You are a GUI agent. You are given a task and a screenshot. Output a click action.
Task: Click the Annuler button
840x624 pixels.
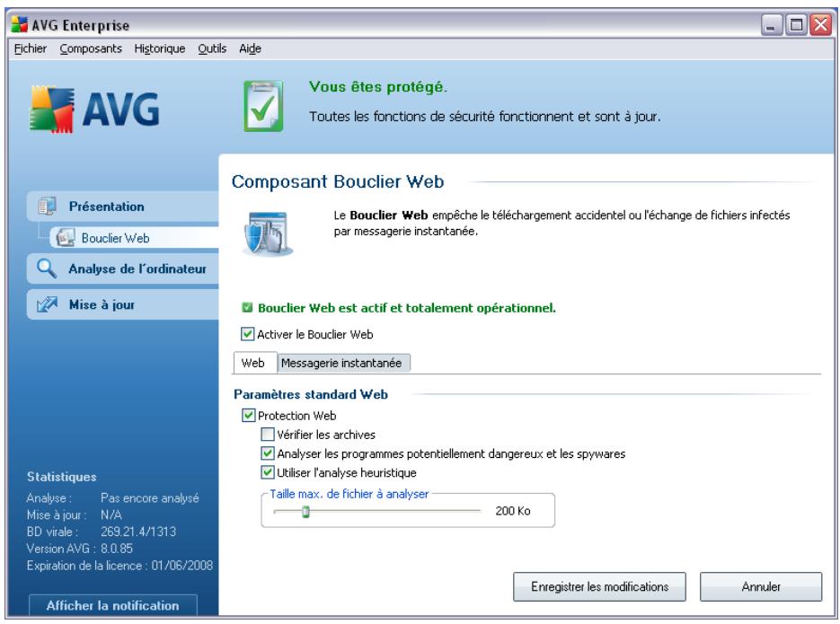click(x=761, y=586)
